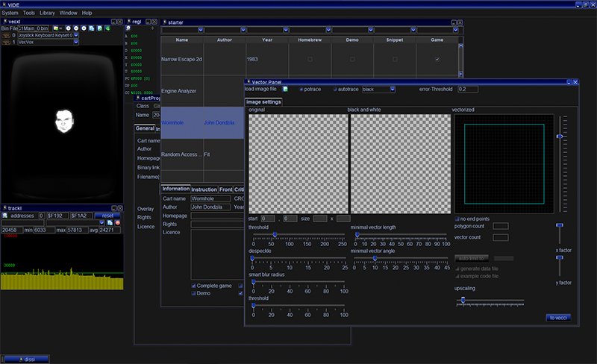Select potrace radio option
This screenshot has width=597, height=364.
point(301,90)
